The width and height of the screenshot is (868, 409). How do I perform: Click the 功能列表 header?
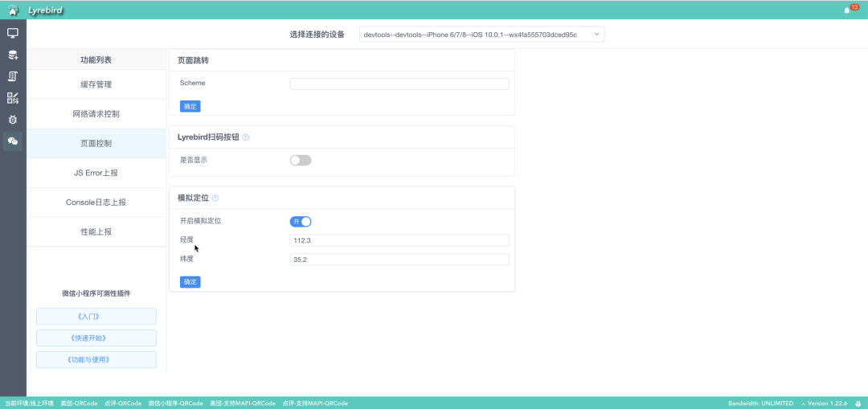pos(96,59)
